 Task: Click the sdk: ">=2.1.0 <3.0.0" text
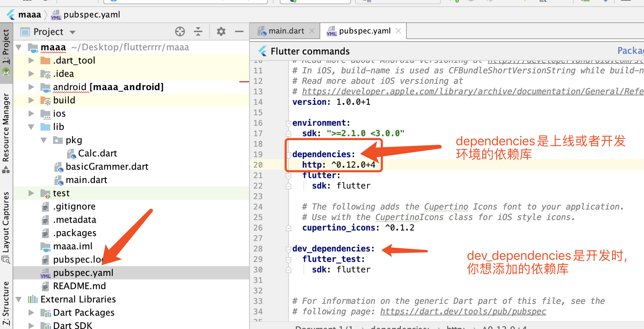coord(353,133)
